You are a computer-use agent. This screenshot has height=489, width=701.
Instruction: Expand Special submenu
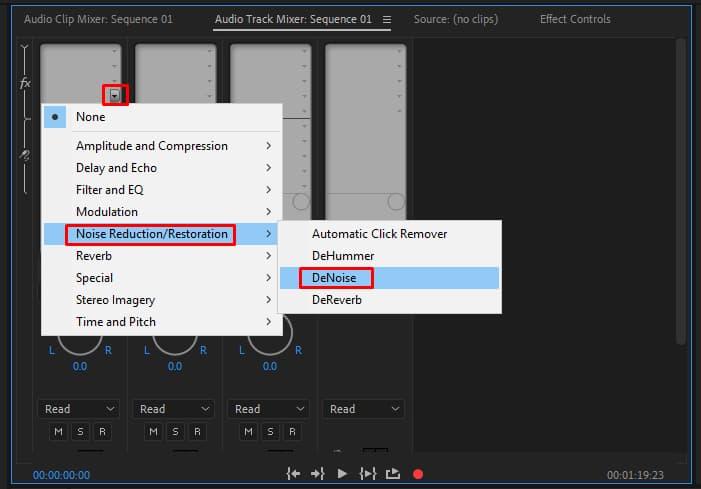(x=162, y=278)
